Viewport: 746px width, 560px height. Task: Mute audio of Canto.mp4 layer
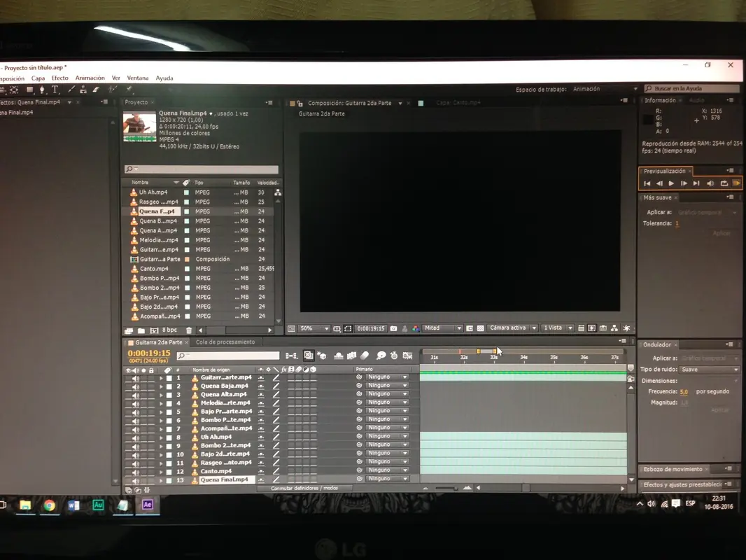(136, 472)
